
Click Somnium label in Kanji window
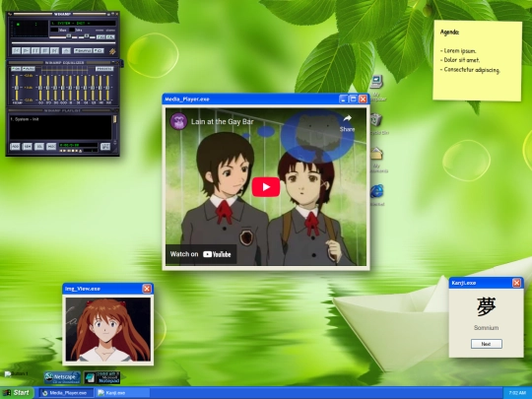coord(487,328)
